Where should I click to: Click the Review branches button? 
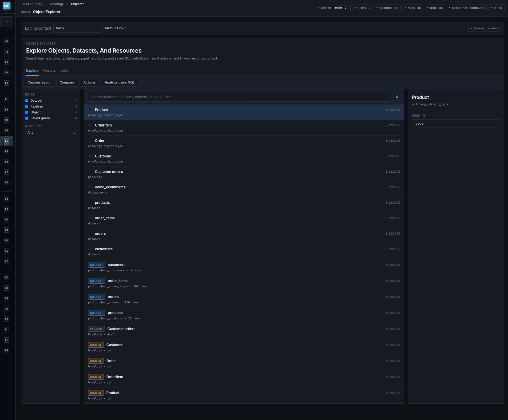click(x=484, y=28)
